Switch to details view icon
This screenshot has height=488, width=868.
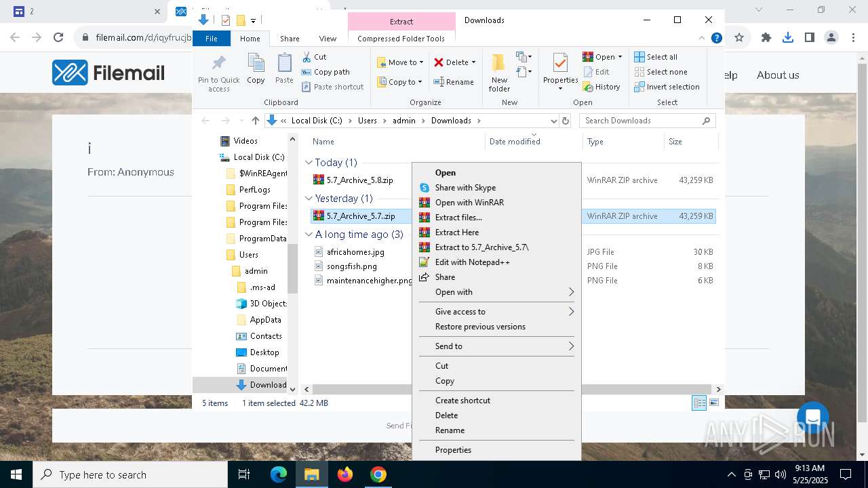699,403
